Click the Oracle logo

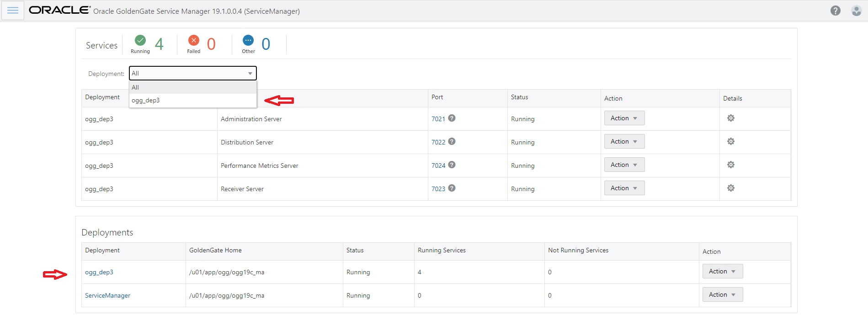59,10
